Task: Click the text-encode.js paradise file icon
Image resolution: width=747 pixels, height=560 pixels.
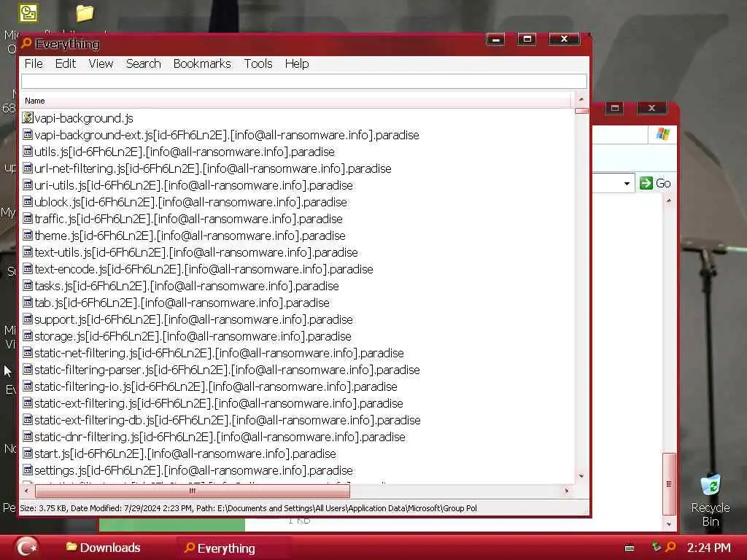Action: pos(28,269)
